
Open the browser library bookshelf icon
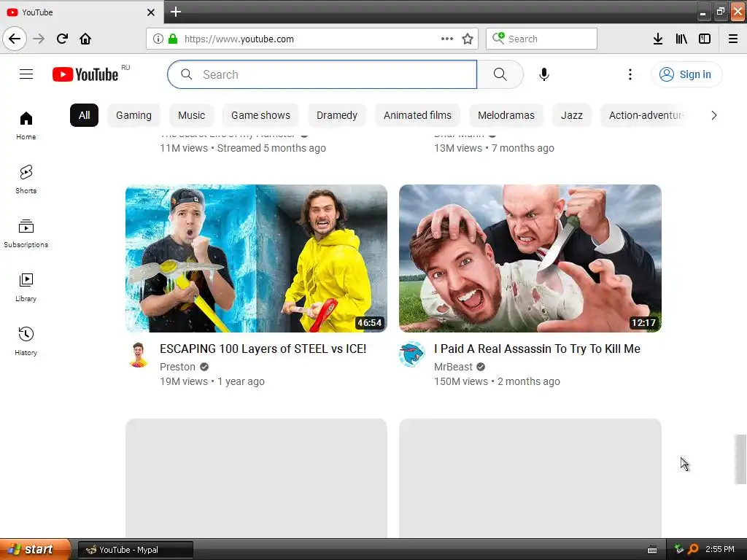tap(681, 39)
